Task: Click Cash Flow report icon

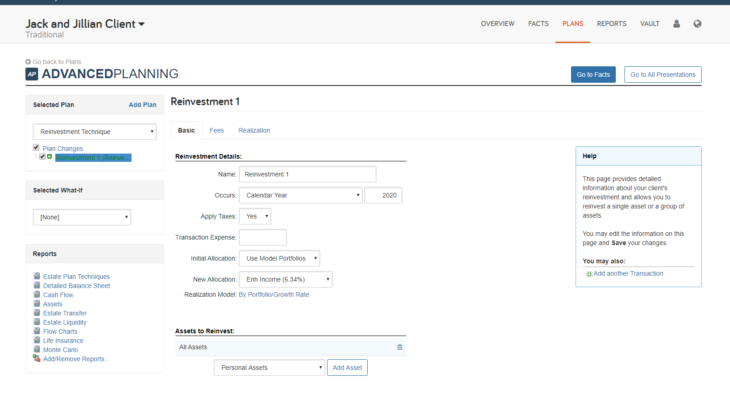Action: pyautogui.click(x=37, y=294)
